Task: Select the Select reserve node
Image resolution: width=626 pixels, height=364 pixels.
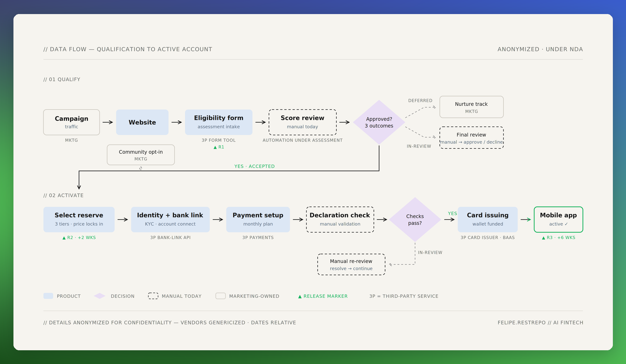Action: point(79,219)
